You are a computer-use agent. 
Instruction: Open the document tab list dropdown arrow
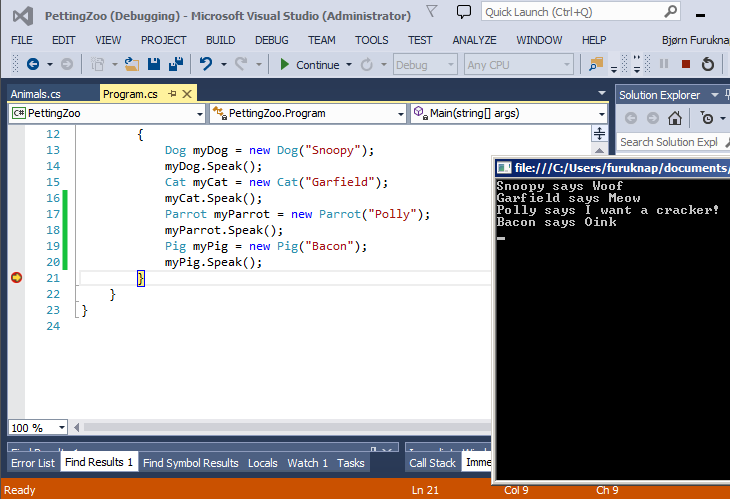(602, 93)
